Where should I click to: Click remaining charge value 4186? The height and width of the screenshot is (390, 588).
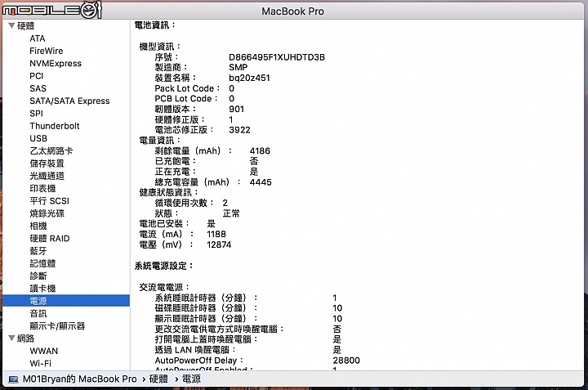click(260, 151)
